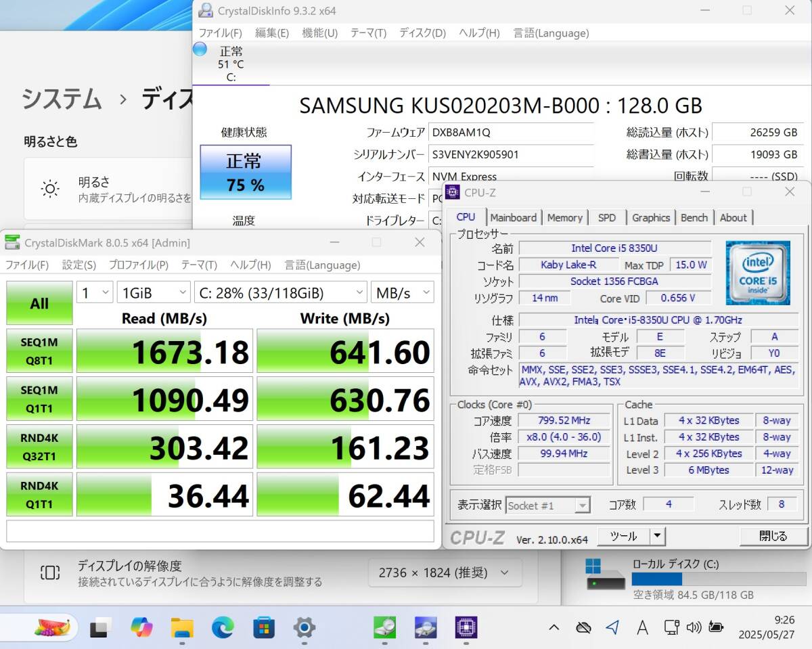Switch to the About tab in CPU-Z
The height and width of the screenshot is (649, 812).
(x=734, y=217)
